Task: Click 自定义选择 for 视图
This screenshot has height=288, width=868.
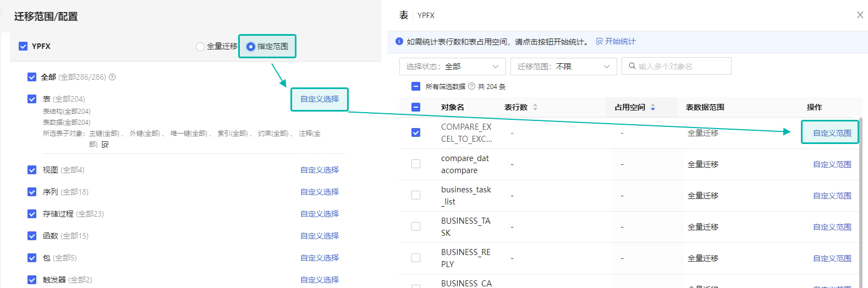Action: (x=320, y=170)
